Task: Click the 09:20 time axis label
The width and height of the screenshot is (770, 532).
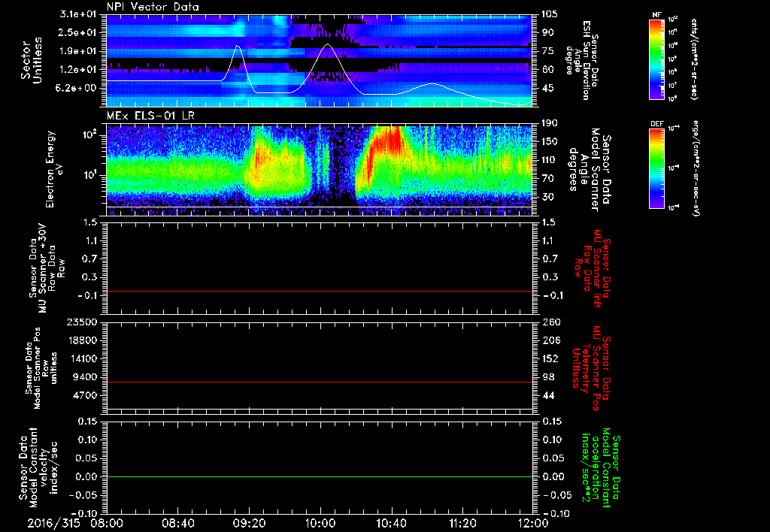Action: click(x=250, y=523)
